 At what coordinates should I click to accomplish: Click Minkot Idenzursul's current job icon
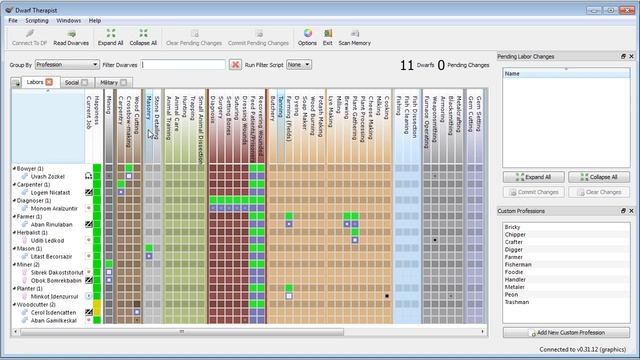[x=89, y=296]
